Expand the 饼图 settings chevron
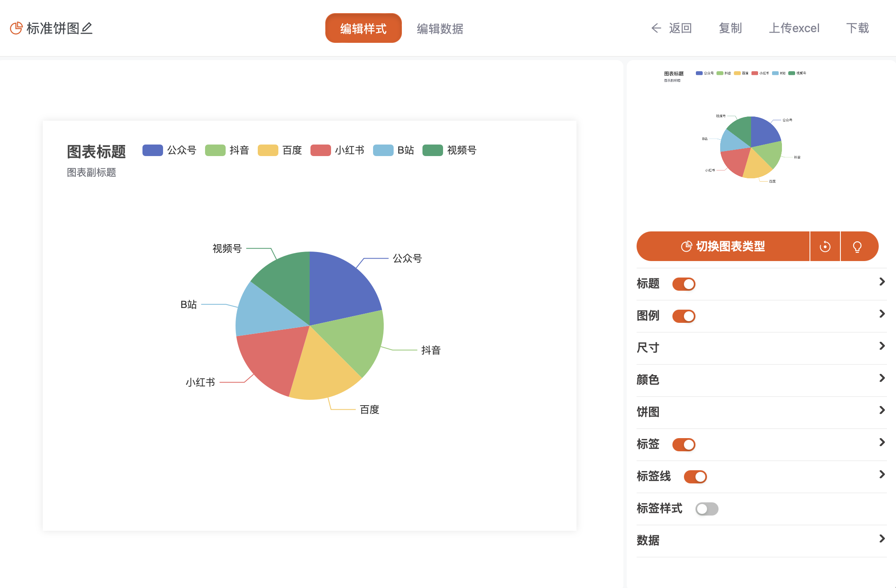Screen dimensions: 896x588 [882, 410]
